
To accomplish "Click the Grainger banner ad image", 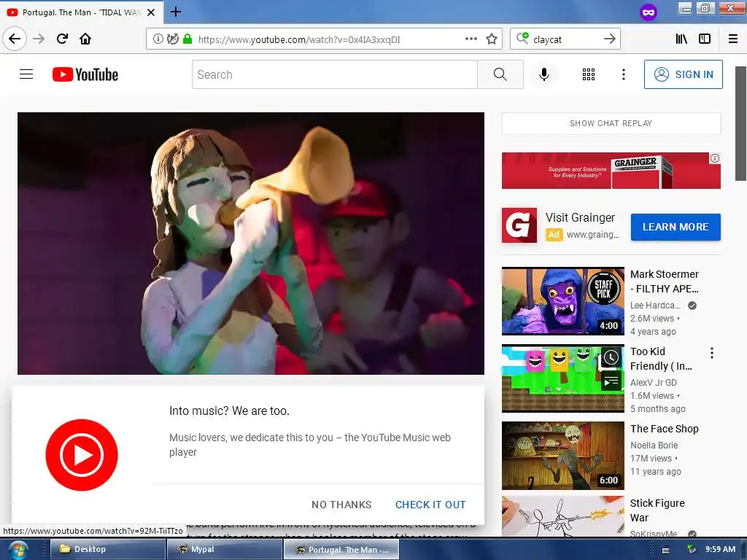I will tap(611, 171).
